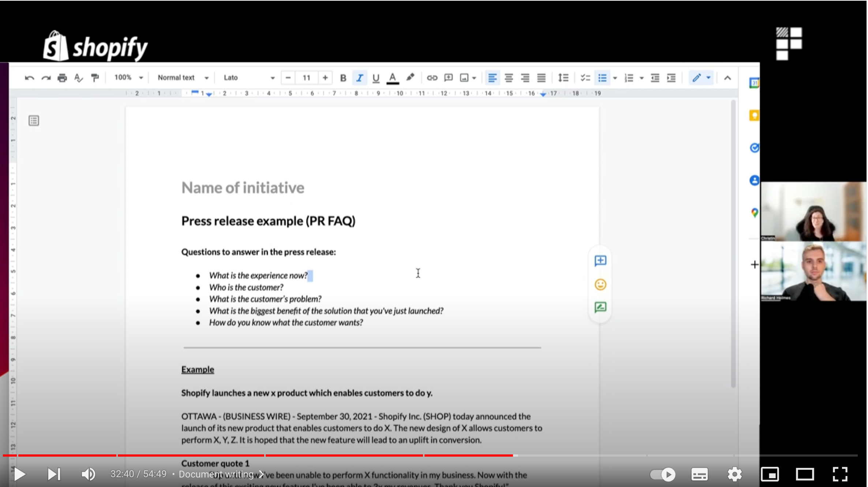Insert a checklist
The height and width of the screenshot is (487, 868).
point(585,78)
